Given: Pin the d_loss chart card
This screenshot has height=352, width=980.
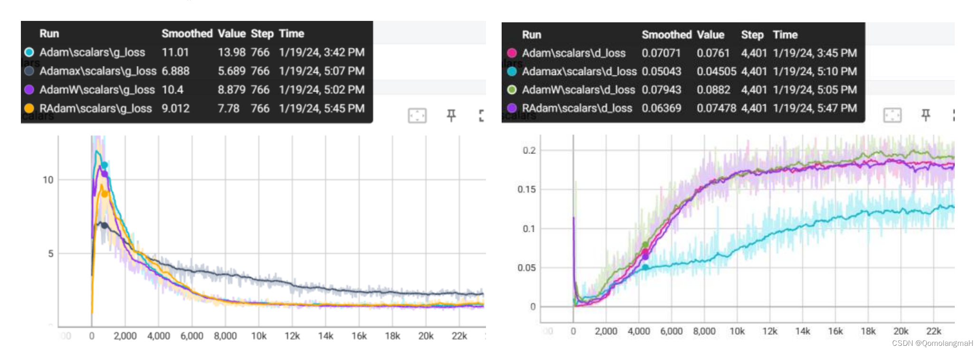Looking at the screenshot, I should click(x=925, y=115).
